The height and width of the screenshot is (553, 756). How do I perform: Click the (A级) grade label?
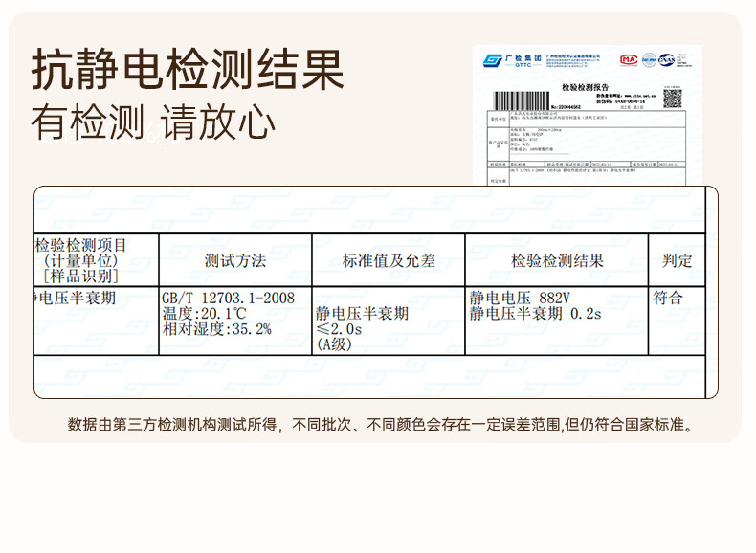pos(334,344)
